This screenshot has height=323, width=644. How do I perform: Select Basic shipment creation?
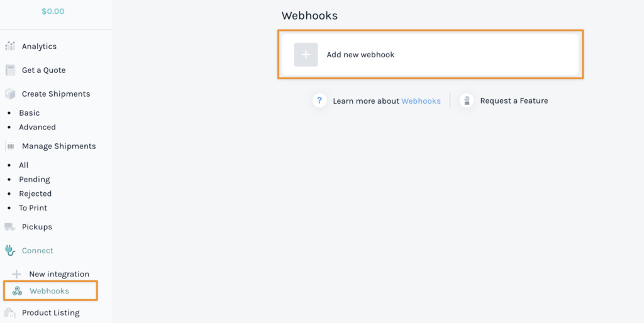30,113
